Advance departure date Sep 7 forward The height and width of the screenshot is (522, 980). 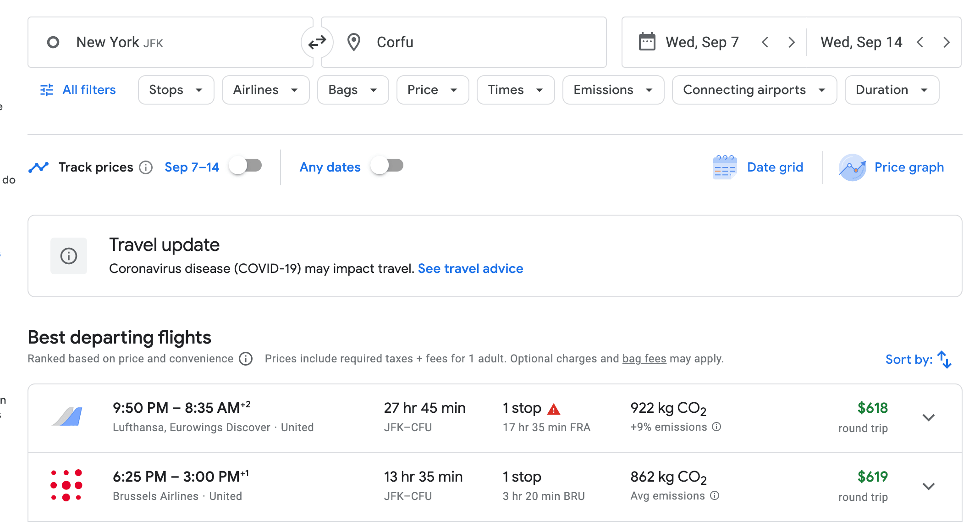(x=791, y=42)
